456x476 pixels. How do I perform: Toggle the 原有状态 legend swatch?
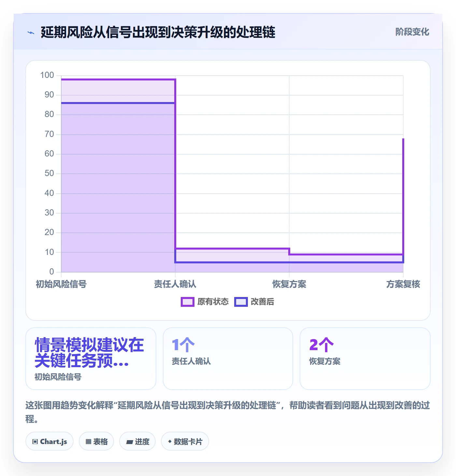tap(187, 302)
